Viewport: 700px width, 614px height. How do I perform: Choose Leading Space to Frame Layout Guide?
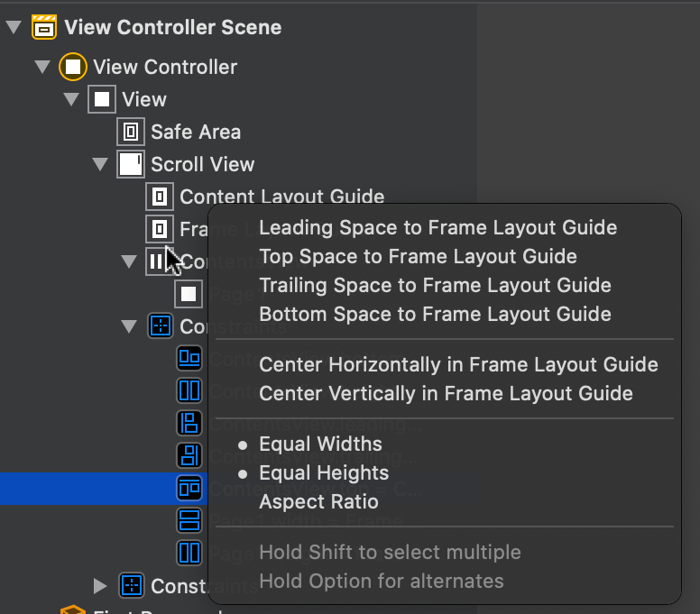[x=437, y=227]
